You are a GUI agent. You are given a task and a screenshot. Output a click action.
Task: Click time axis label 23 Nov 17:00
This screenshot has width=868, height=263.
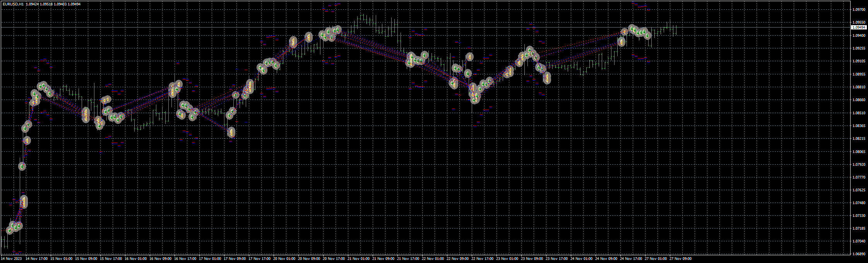click(x=556, y=258)
